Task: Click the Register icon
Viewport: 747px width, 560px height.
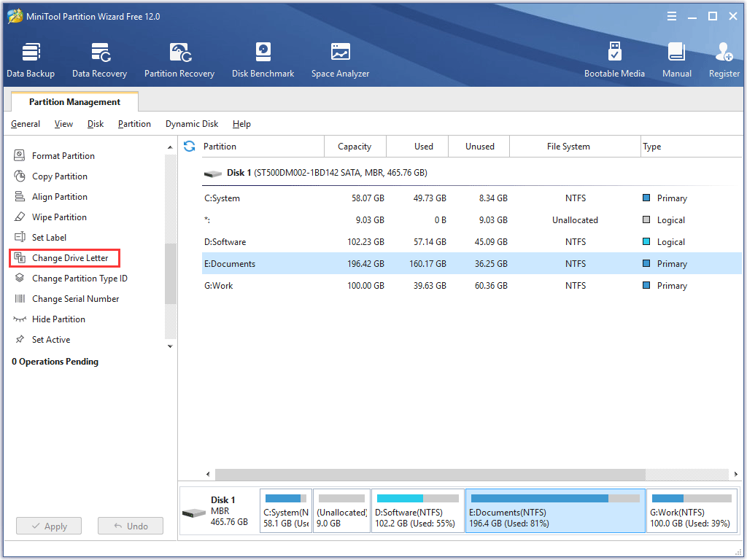Action: click(723, 58)
